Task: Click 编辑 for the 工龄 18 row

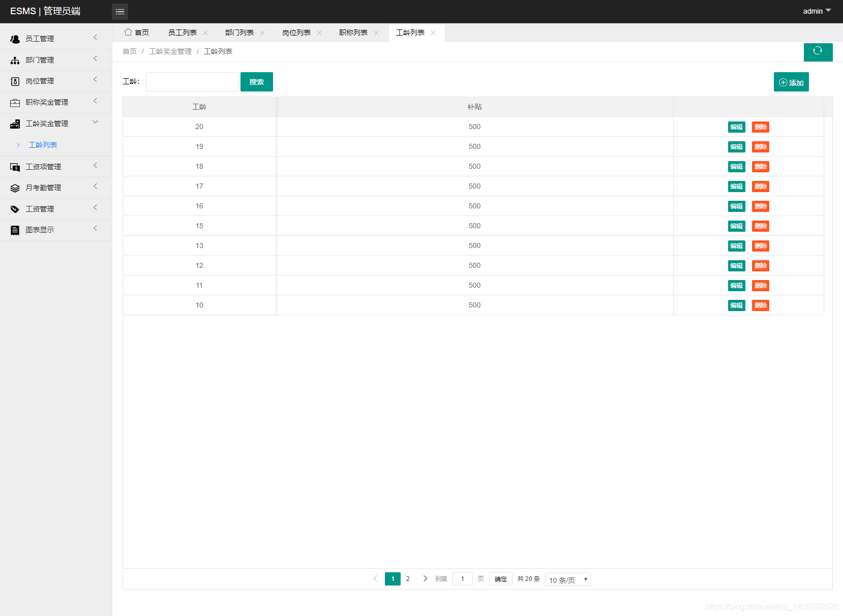Action: [x=736, y=167]
